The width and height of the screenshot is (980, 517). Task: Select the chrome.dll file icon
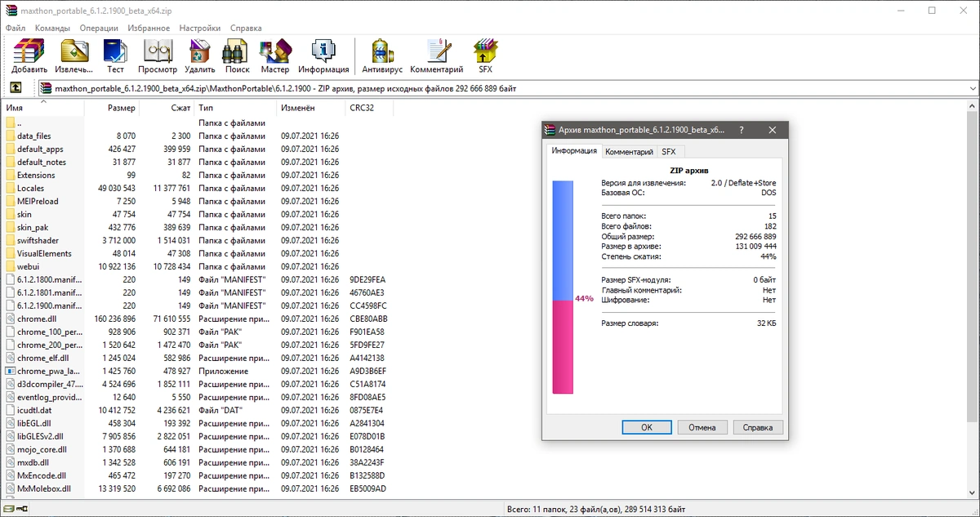pyautogui.click(x=10, y=319)
